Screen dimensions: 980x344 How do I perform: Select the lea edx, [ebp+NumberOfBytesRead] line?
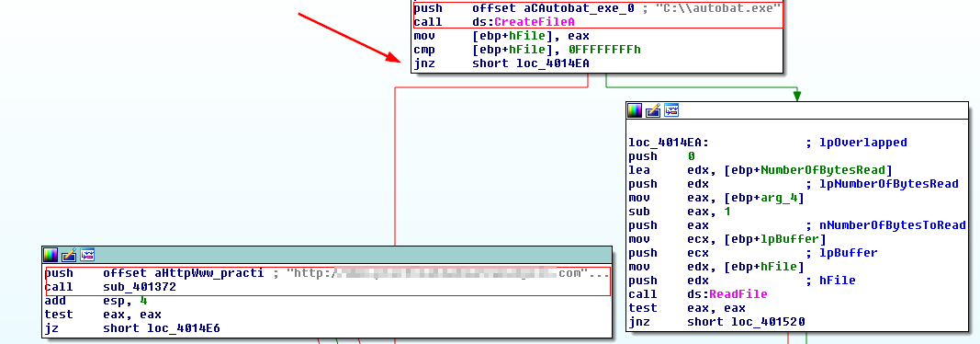click(x=760, y=170)
